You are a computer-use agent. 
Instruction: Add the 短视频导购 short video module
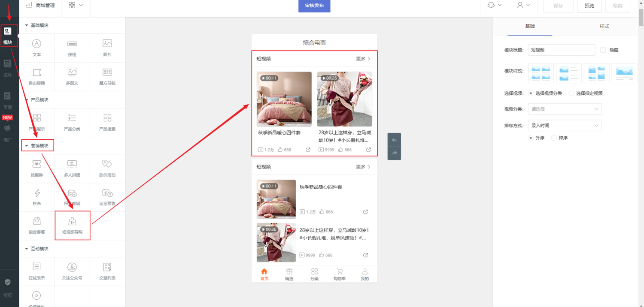[x=72, y=226]
